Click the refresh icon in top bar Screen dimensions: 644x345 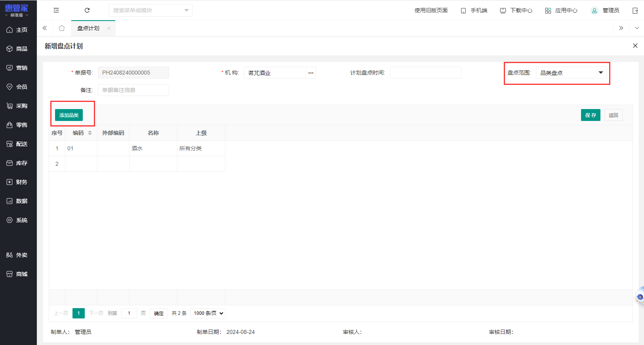[87, 10]
